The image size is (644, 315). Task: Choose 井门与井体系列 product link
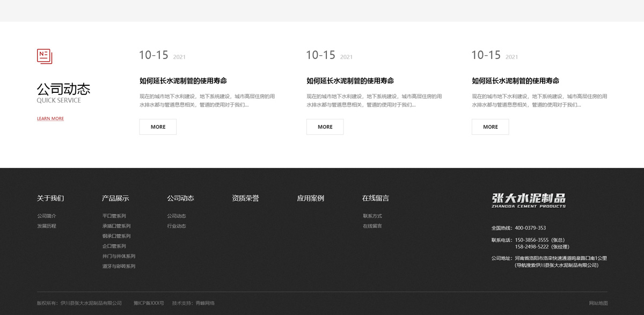pos(119,257)
